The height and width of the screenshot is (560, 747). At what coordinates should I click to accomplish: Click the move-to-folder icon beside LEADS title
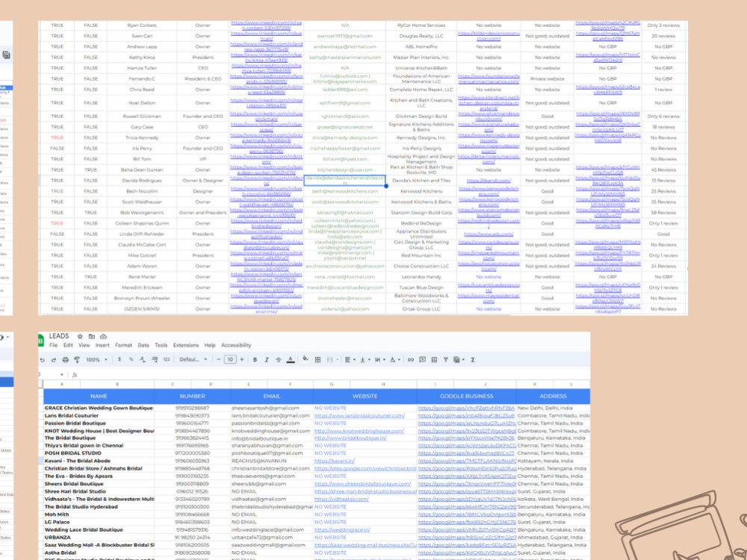(91, 336)
